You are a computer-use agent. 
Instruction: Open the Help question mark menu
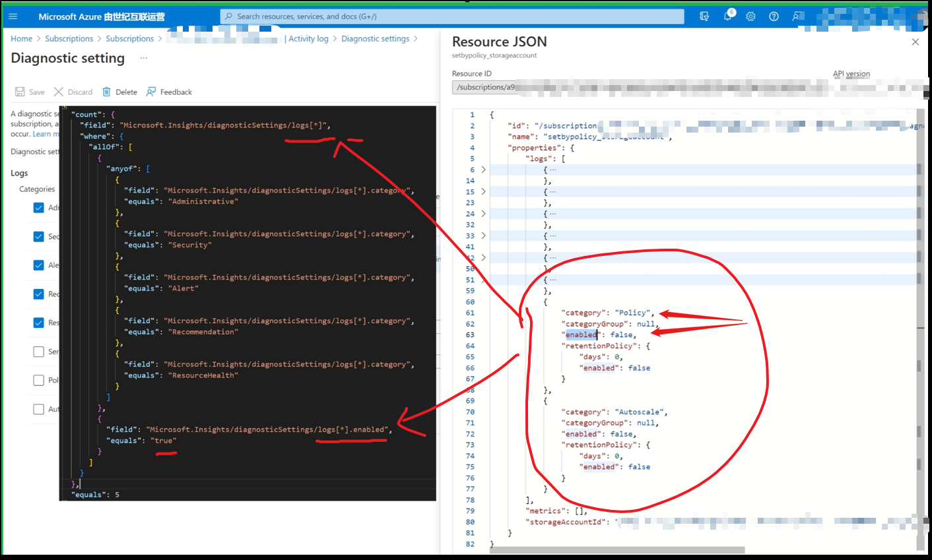[773, 16]
